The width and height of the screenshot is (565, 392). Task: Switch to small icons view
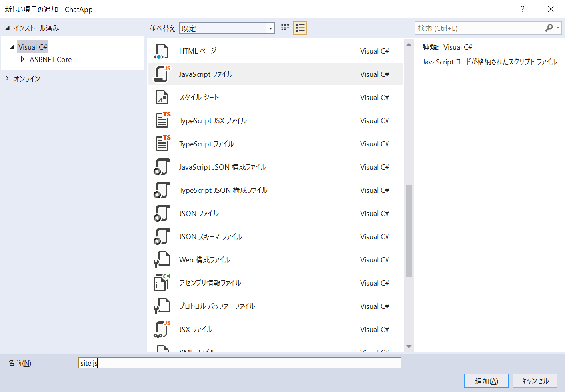(285, 28)
